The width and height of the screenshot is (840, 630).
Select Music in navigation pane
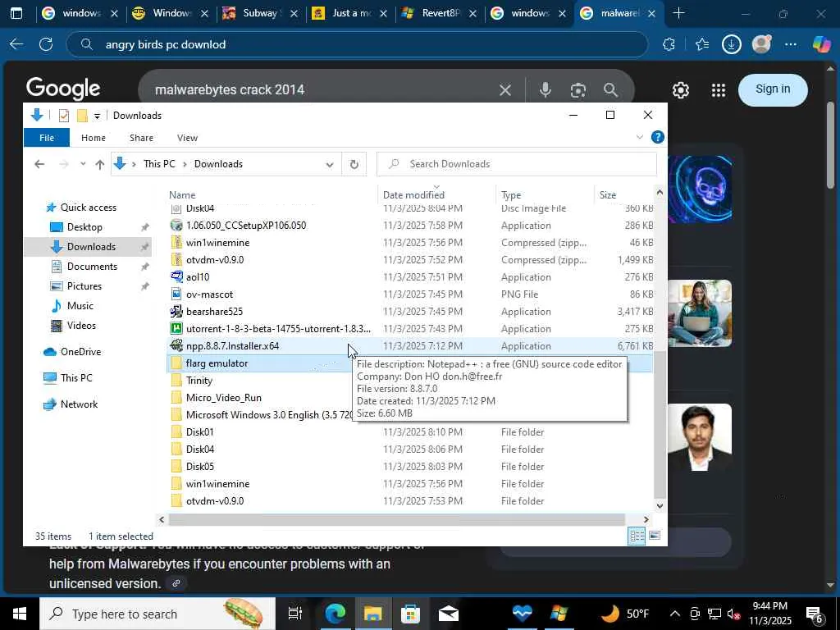(80, 306)
